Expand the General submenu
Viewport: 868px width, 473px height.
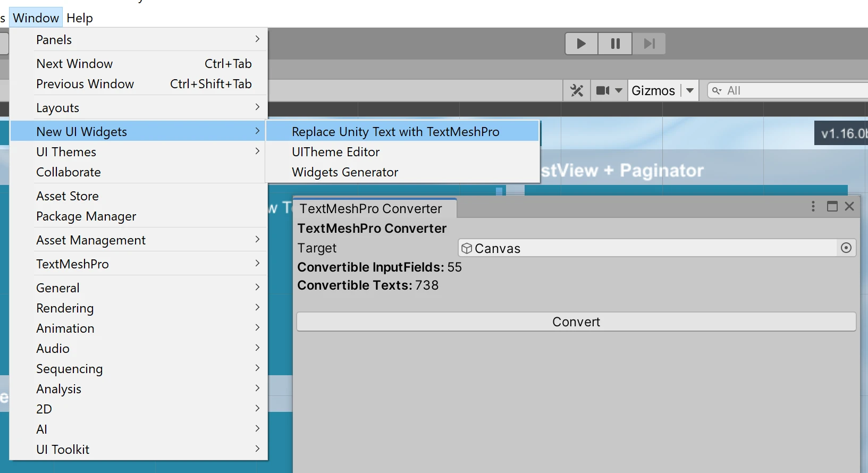pos(139,288)
